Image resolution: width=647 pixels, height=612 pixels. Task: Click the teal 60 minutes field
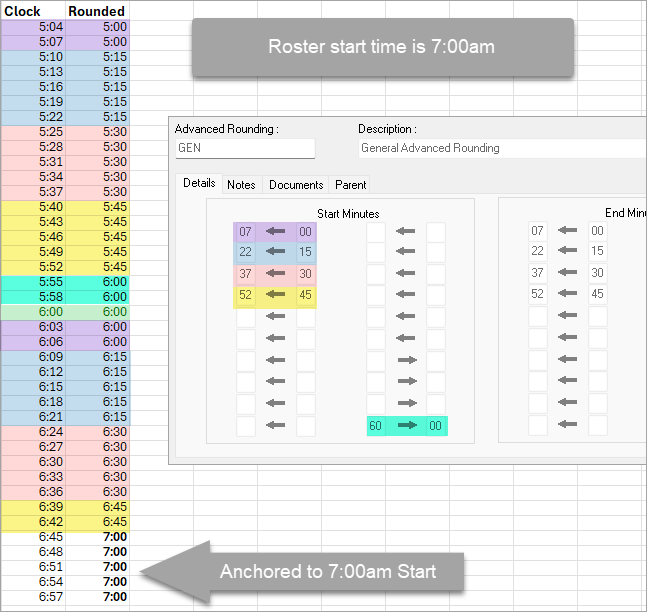click(375, 425)
